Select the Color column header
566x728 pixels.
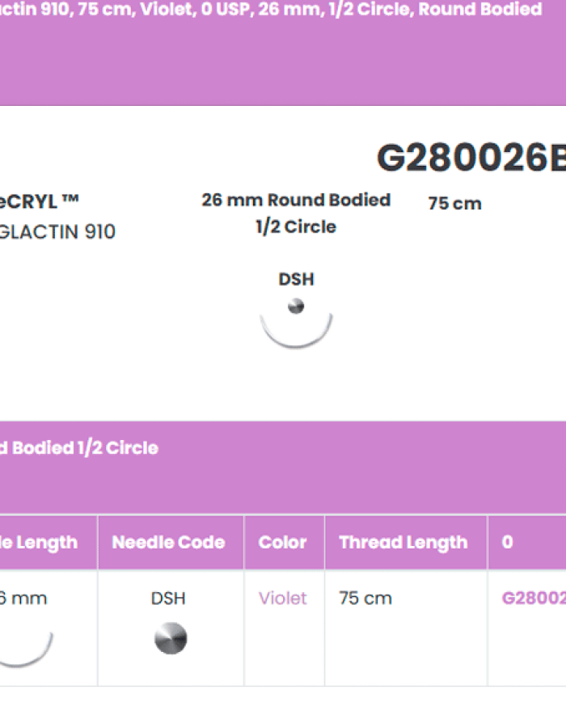284,542
